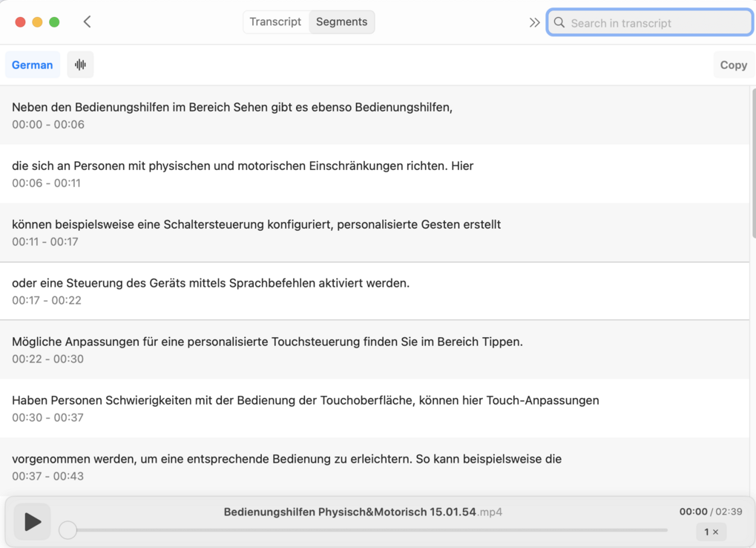Go back with the left chevron
Viewport: 756px width, 548px height.
coord(87,22)
